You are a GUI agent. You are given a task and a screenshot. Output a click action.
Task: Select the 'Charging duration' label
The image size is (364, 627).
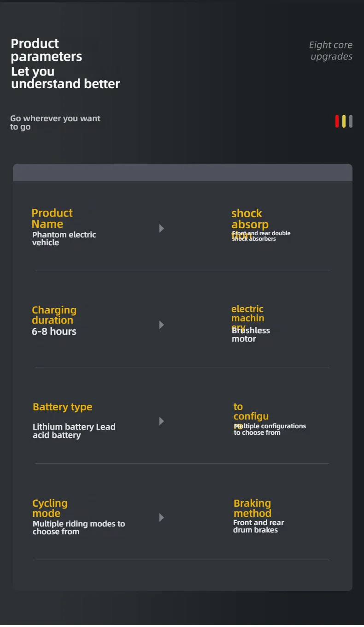pos(54,315)
